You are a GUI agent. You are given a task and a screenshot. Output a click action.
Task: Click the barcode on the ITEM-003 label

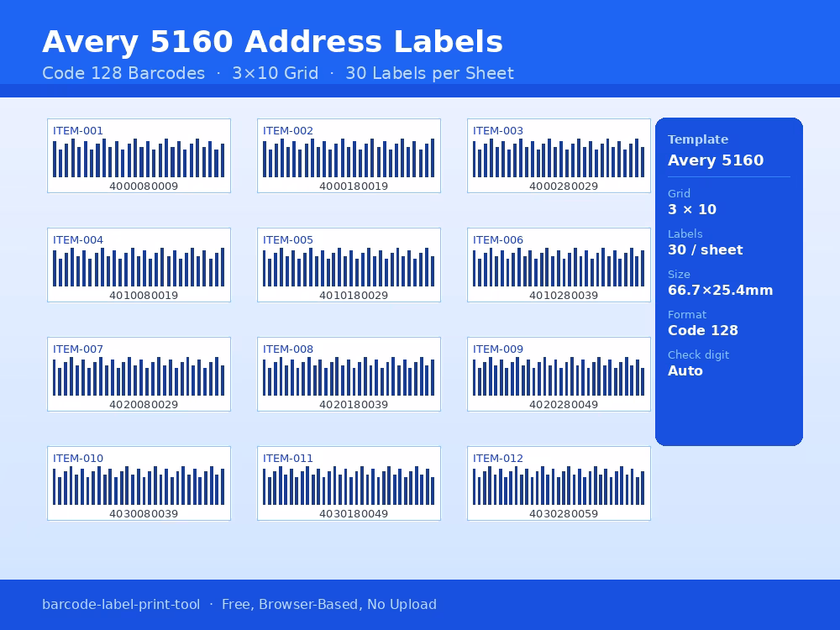point(559,158)
